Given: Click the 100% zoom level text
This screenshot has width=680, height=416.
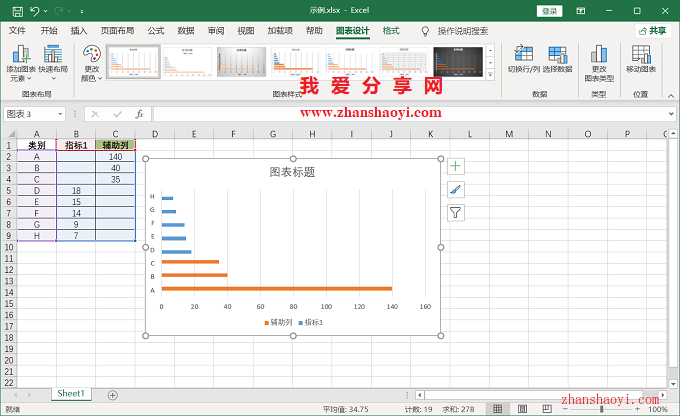Looking at the screenshot, I should tap(658, 409).
